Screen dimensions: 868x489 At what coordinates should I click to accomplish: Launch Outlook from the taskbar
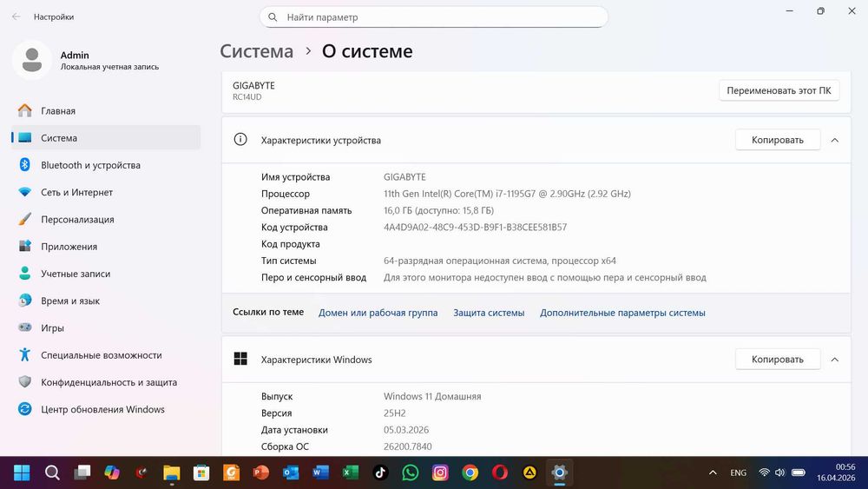[291, 472]
